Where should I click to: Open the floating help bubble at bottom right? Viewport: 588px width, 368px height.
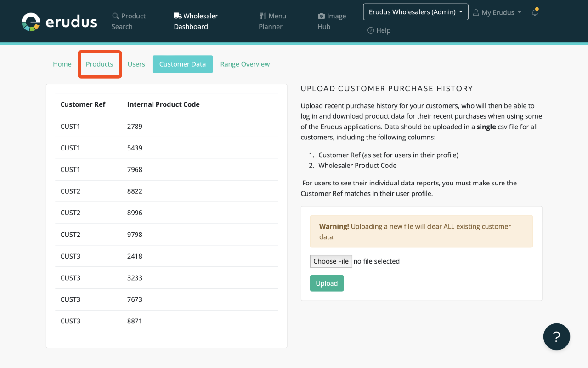click(x=556, y=336)
